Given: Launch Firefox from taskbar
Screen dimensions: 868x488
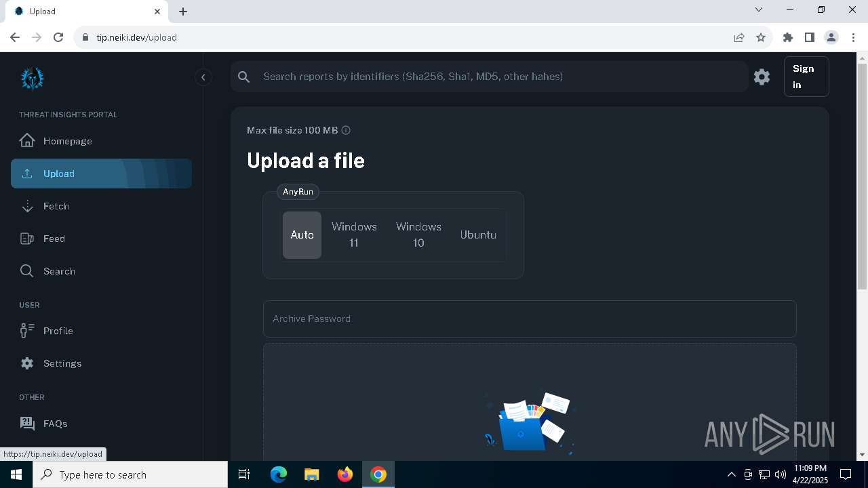Looking at the screenshot, I should pyautogui.click(x=344, y=474).
